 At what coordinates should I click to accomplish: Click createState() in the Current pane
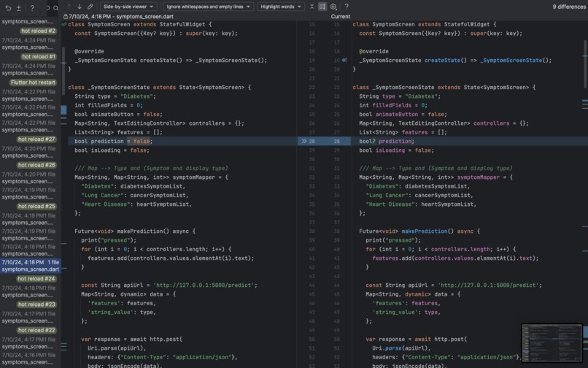click(445, 60)
